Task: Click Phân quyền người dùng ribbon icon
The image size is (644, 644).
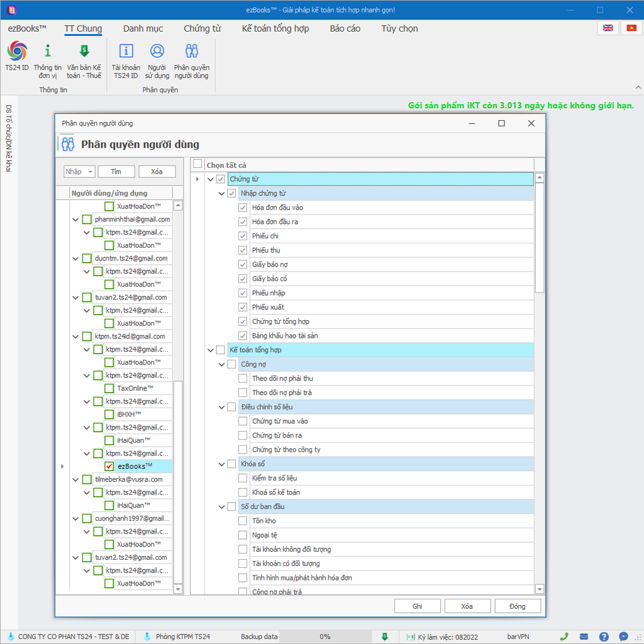Action: [x=192, y=52]
